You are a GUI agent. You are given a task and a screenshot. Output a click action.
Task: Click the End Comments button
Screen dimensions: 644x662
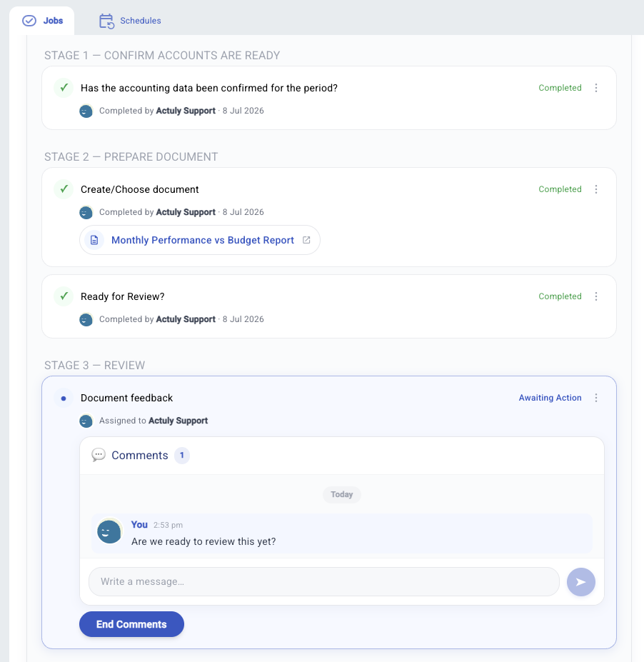coord(131,624)
